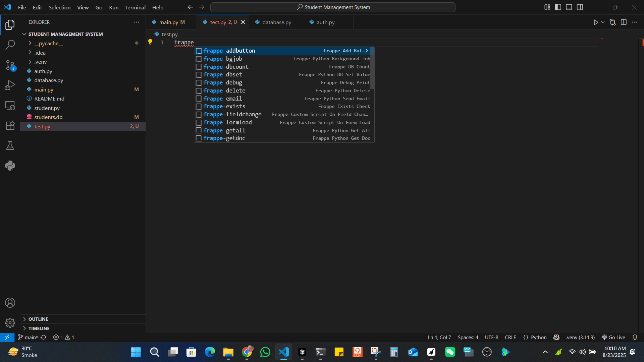Open the Search view in activity bar
This screenshot has height=362, width=644.
pyautogui.click(x=10, y=45)
